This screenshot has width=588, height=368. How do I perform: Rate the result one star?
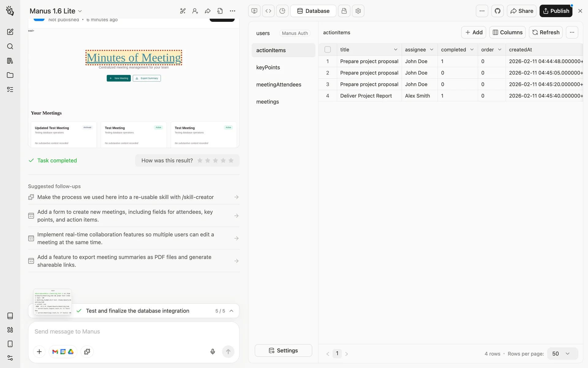200,160
